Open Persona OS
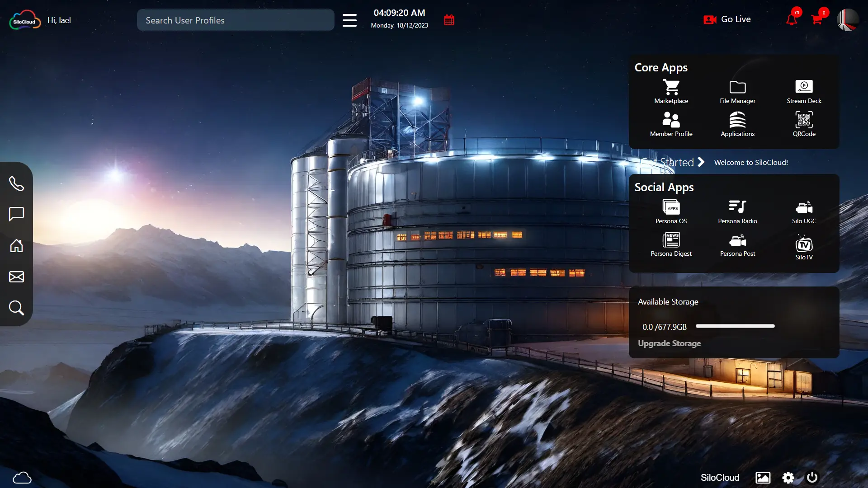 [x=671, y=209]
